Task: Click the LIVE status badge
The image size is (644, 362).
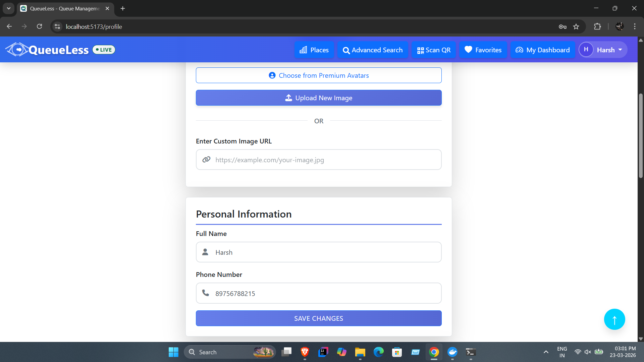Action: click(x=104, y=50)
